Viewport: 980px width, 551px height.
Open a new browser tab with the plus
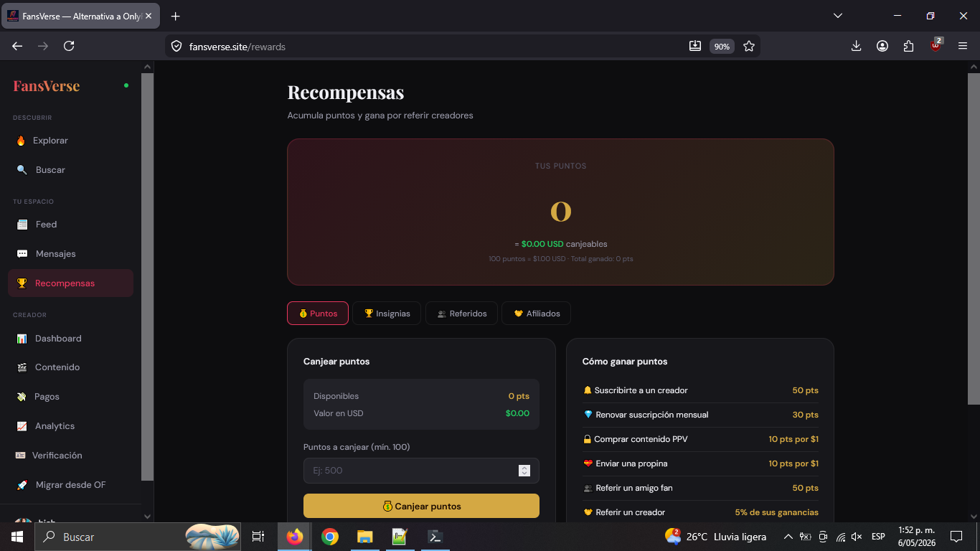pos(176,16)
